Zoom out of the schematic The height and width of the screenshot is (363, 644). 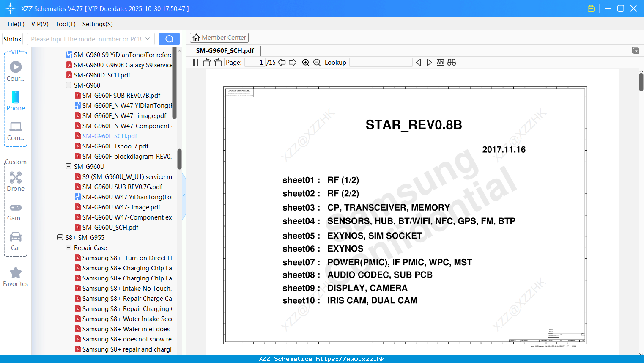pyautogui.click(x=317, y=62)
